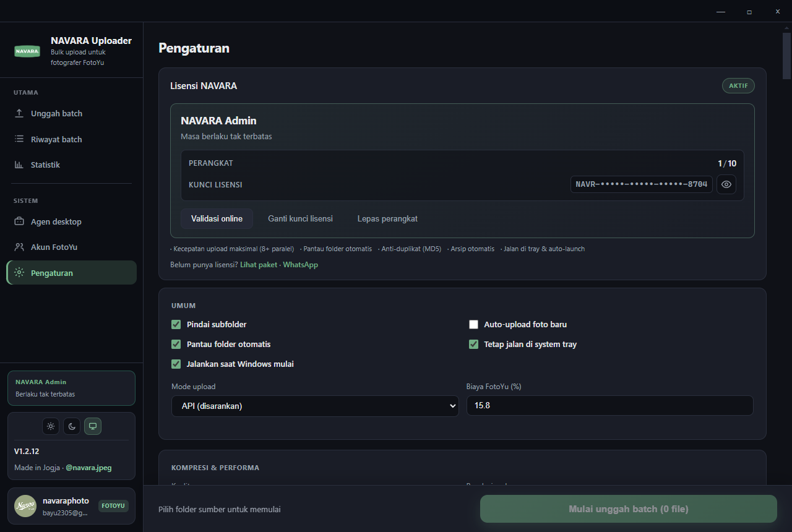
Task: Open Unggah batch page
Action: (x=71, y=113)
